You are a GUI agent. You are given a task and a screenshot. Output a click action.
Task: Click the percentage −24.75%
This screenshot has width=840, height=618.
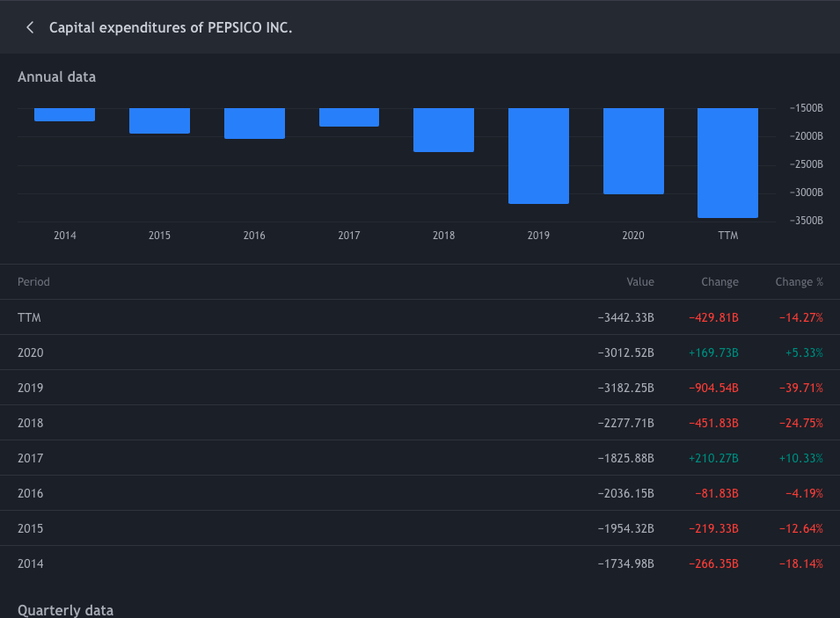point(801,423)
